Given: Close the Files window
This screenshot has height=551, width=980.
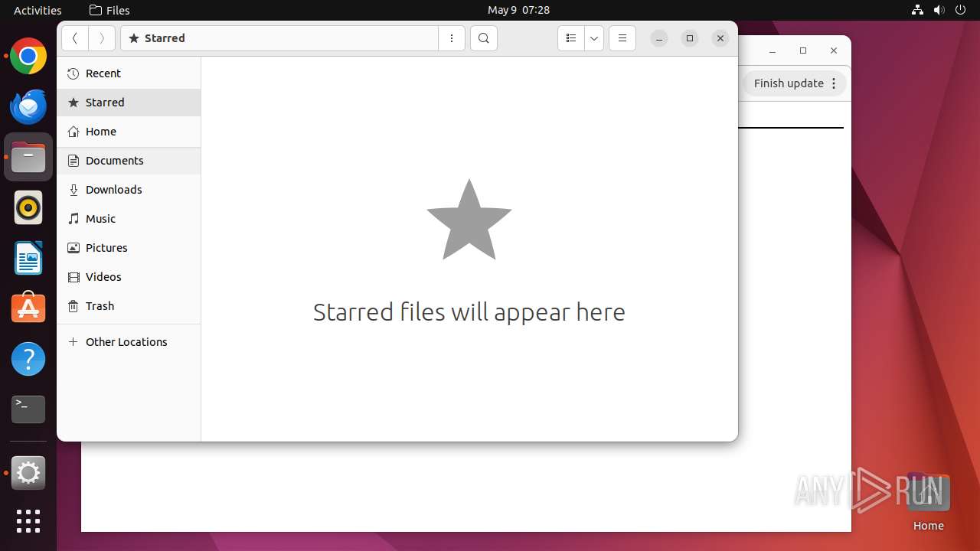Looking at the screenshot, I should (x=720, y=38).
